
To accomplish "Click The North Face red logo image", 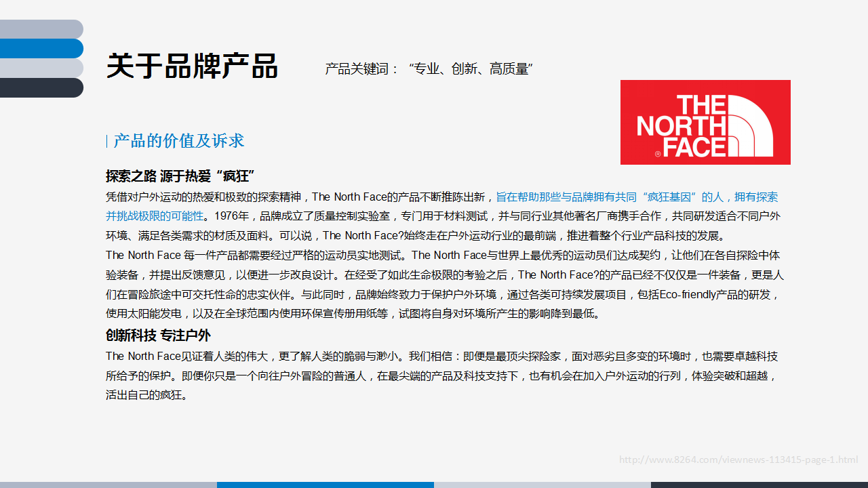I will 705,122.
